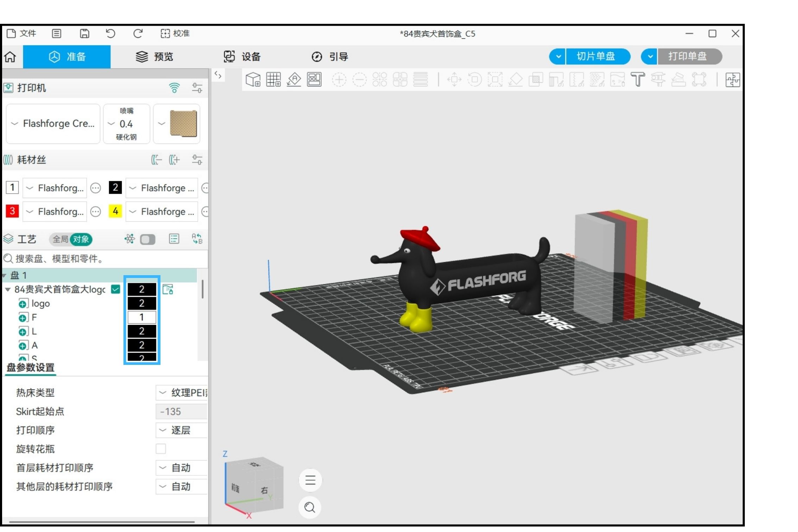Open filament settings sliders icon
This screenshot has width=798, height=532.
coord(197,160)
